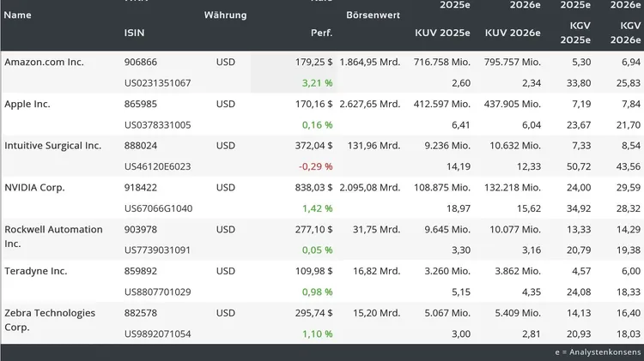Click Zebra price 295,74 $
The width and height of the screenshot is (644, 361).
tap(313, 313)
